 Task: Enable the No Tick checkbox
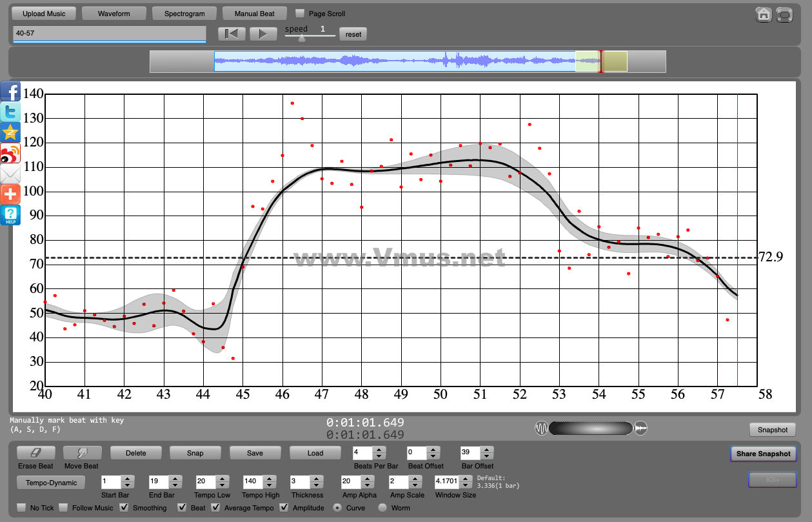tap(22, 508)
